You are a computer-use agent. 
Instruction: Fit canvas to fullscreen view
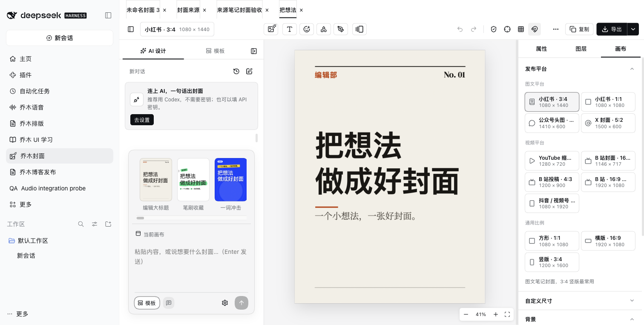coord(507,314)
